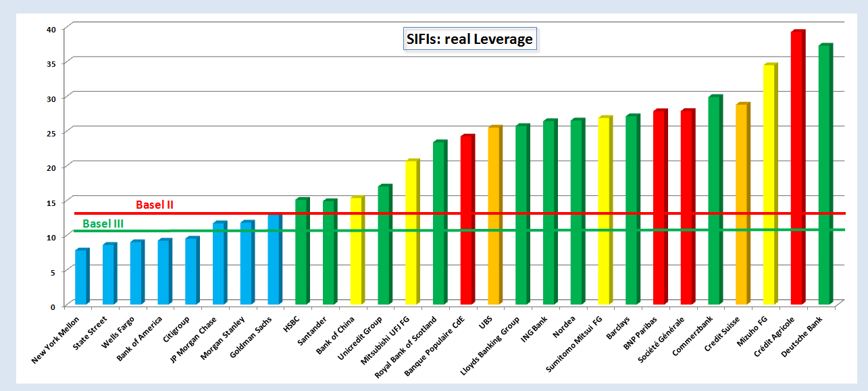This screenshot has height=391, width=868.
Task: Select the 'Credit Suisse' axis label
Action: 722,334
